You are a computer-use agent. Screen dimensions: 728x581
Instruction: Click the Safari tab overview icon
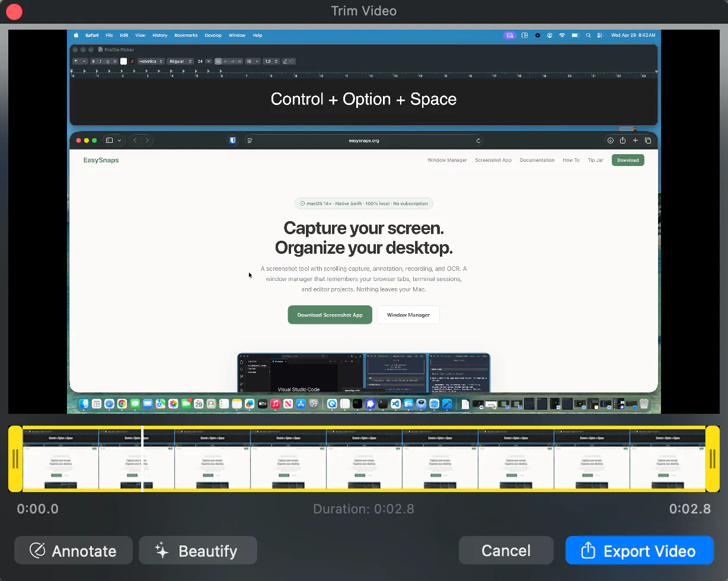(648, 141)
